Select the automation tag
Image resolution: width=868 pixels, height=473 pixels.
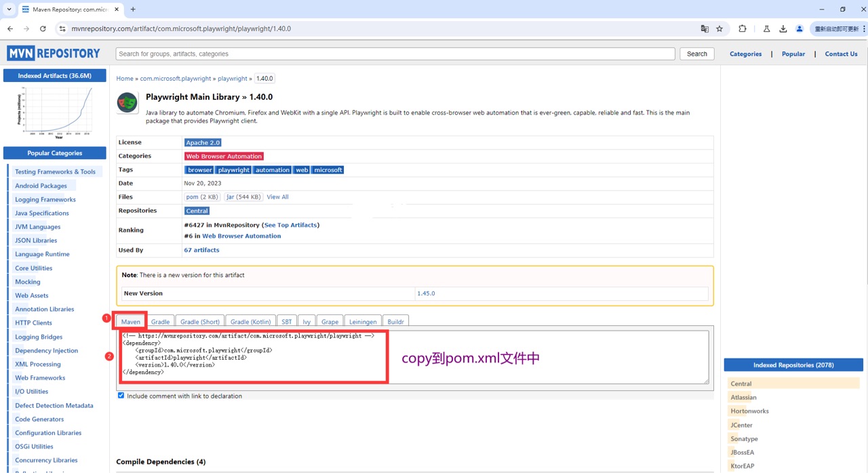[x=273, y=170]
